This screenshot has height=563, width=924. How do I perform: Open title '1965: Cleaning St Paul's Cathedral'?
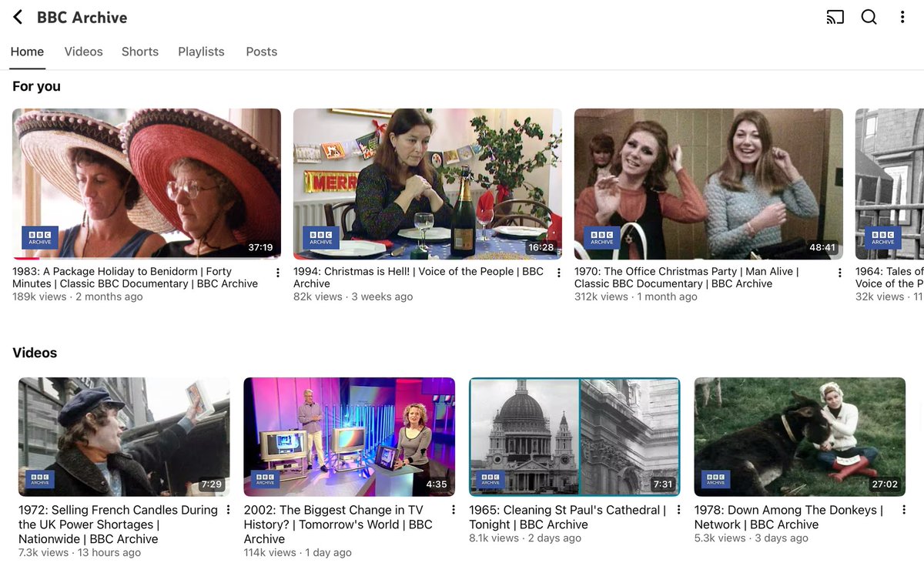[x=567, y=517]
